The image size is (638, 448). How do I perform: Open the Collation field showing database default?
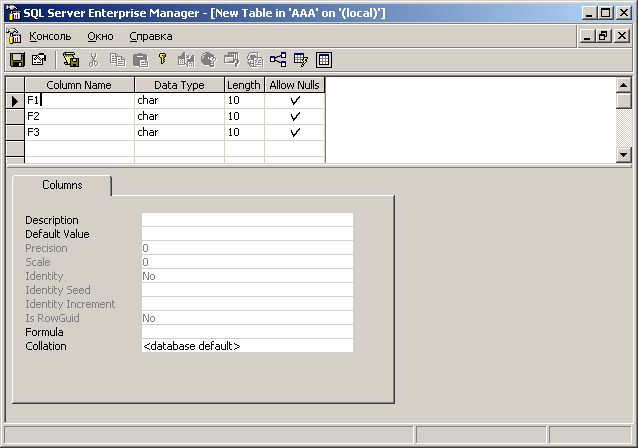(247, 346)
